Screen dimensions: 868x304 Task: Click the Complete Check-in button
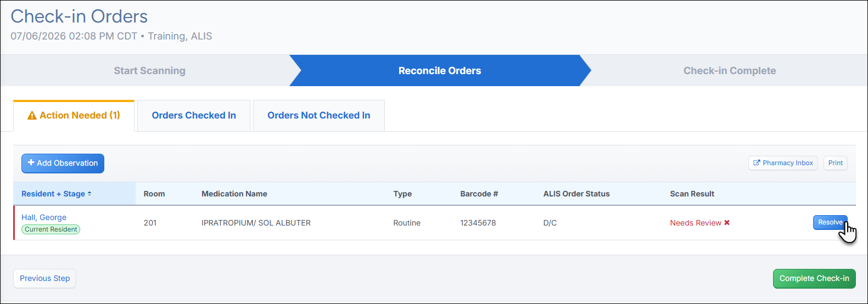pos(814,278)
